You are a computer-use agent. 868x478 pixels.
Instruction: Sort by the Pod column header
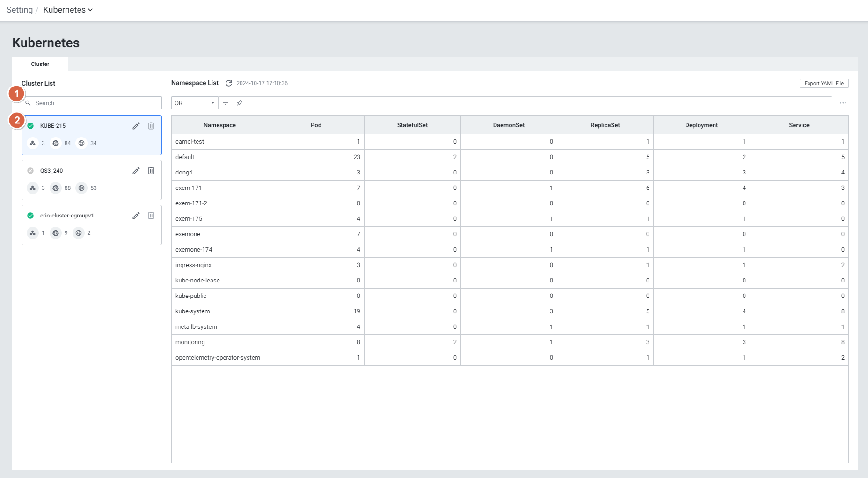pyautogui.click(x=316, y=125)
